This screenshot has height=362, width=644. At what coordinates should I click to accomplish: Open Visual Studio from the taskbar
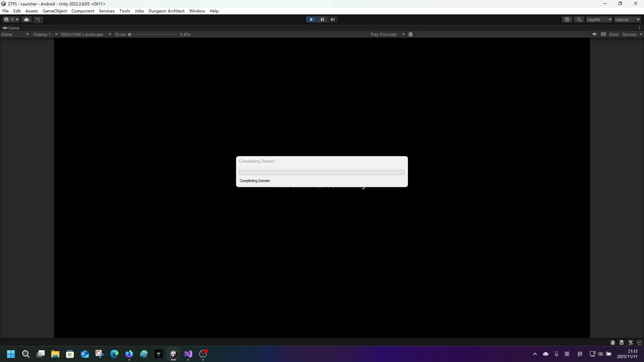click(188, 354)
